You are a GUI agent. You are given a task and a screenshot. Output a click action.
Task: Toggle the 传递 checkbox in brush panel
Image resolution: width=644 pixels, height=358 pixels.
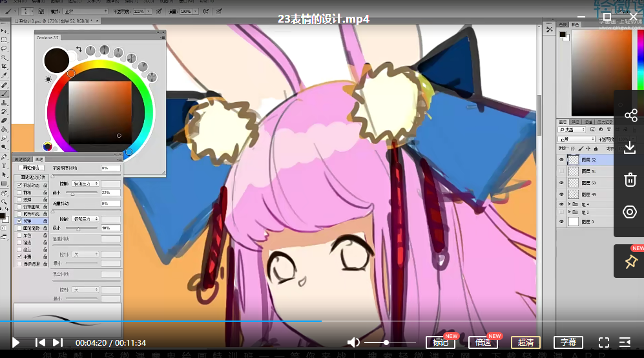pos(19,221)
